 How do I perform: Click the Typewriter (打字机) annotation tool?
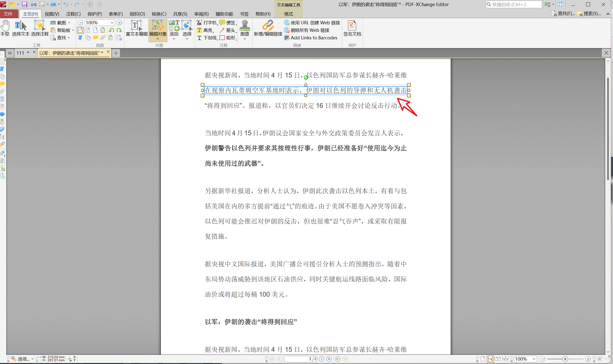(x=207, y=23)
